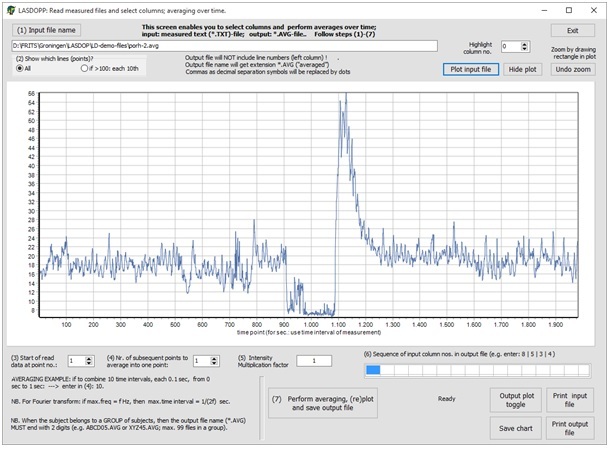Print the input file
Image resolution: width=613 pixels, height=451 pixels.
coord(570,400)
